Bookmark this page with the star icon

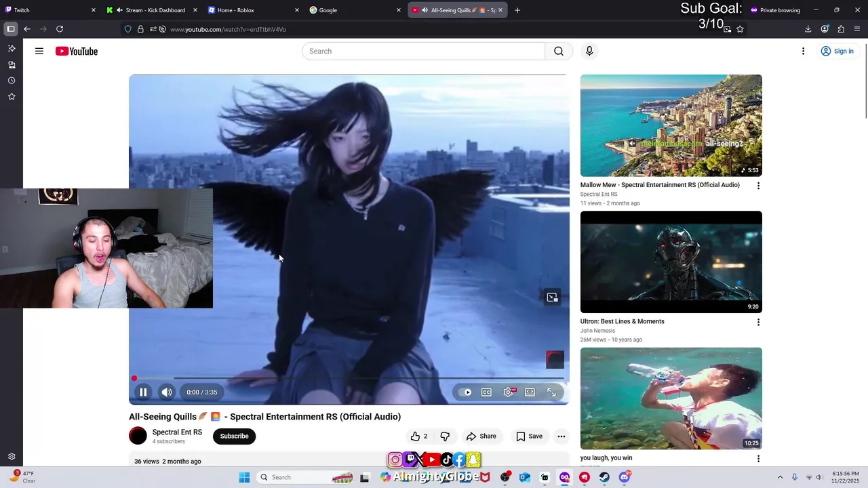coord(740,29)
